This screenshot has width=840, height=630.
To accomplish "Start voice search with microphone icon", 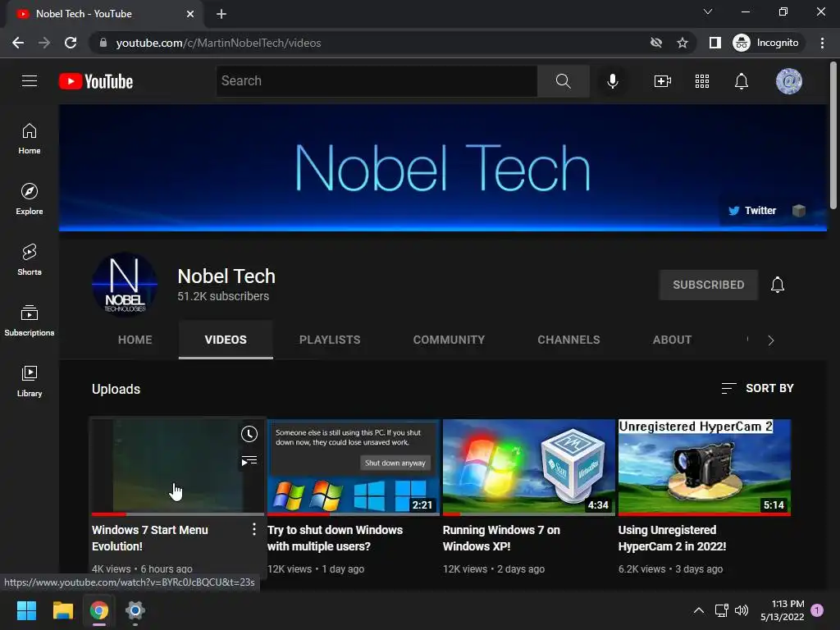I will (x=612, y=81).
